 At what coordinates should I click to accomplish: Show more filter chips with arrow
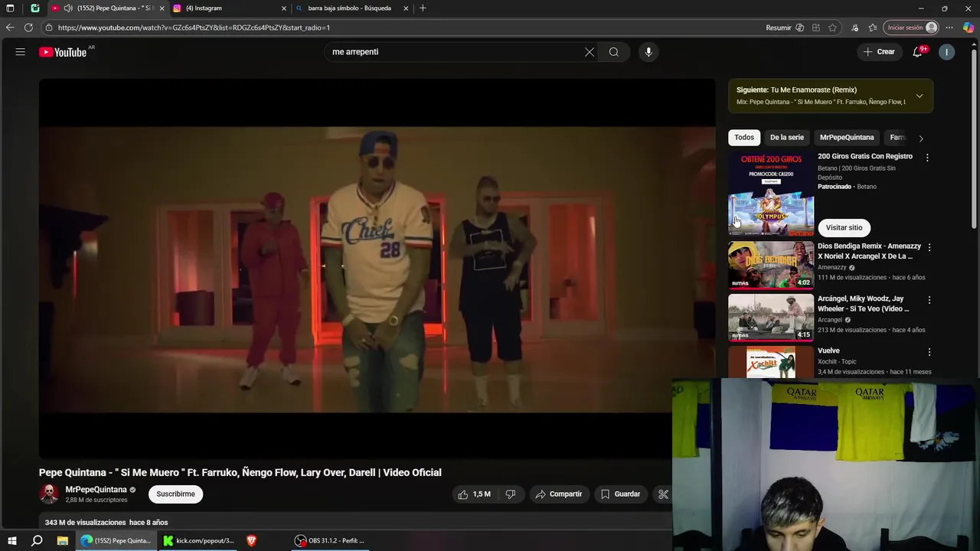pos(921,139)
